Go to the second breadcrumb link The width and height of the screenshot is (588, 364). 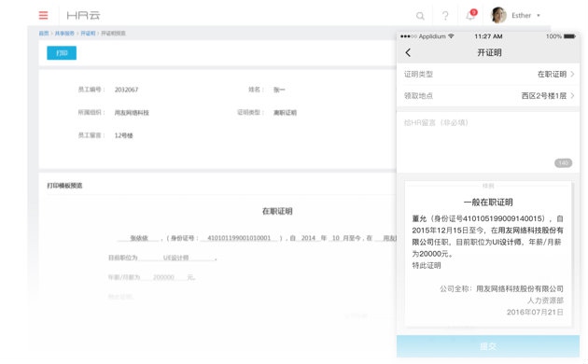[64, 34]
